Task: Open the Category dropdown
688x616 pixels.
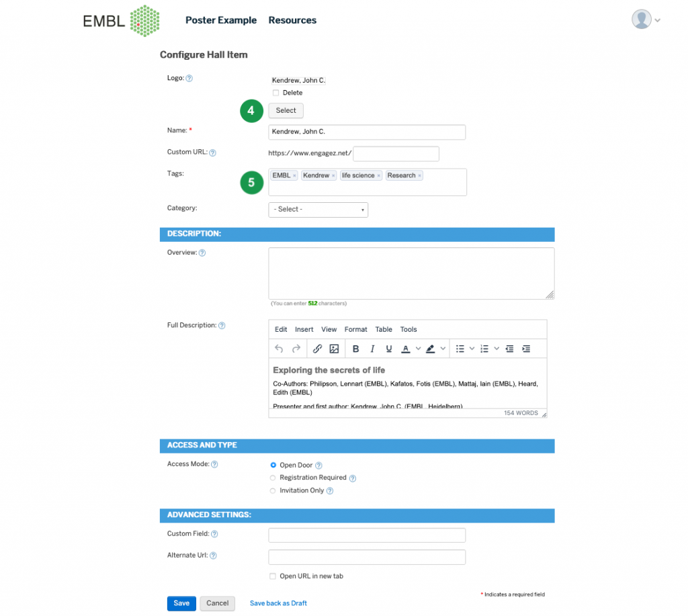Action: tap(318, 210)
